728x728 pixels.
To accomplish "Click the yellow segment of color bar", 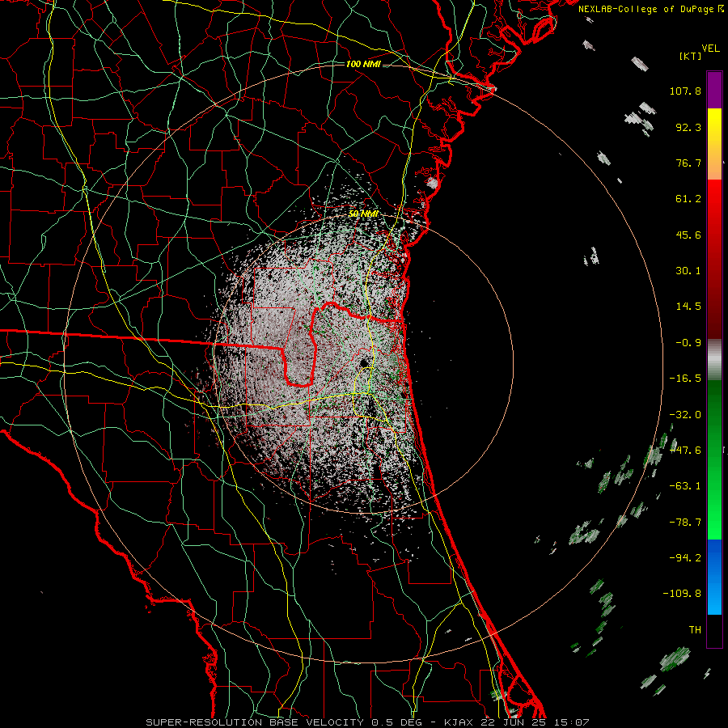I will (x=714, y=143).
